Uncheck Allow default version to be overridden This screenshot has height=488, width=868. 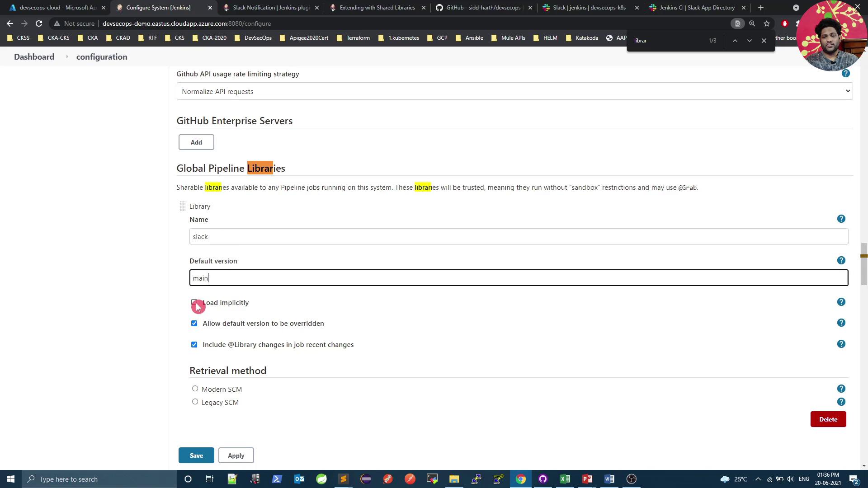(x=194, y=324)
